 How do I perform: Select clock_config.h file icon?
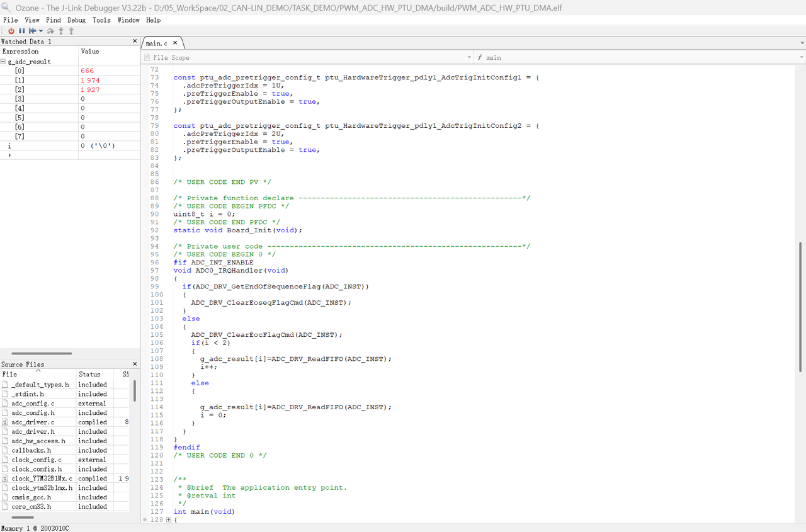tap(5, 469)
